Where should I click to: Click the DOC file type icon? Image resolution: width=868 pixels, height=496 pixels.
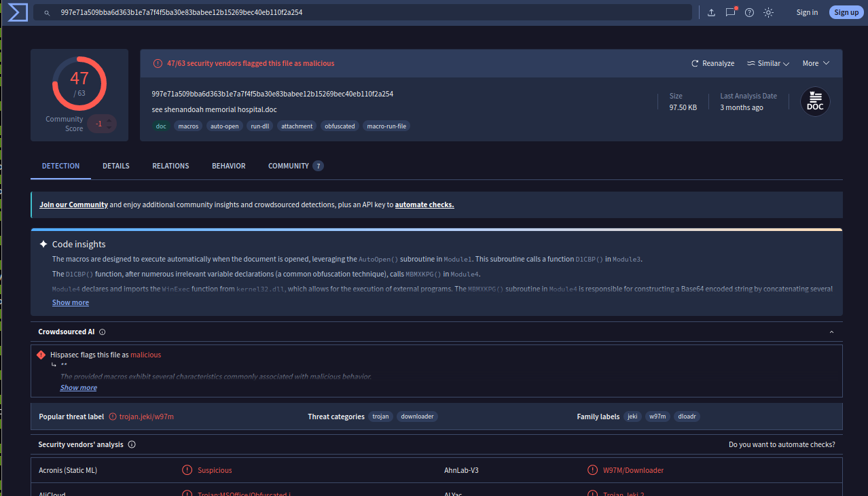pyautogui.click(x=815, y=102)
